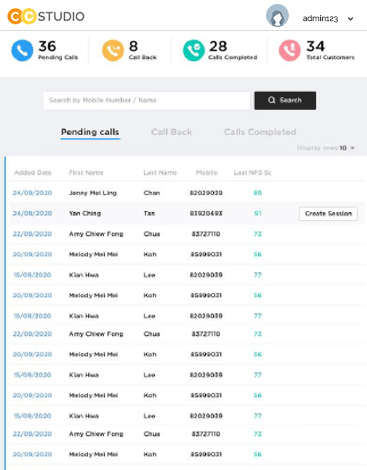Click the CC Studio logo
This screenshot has height=470, width=367.
pos(46,16)
